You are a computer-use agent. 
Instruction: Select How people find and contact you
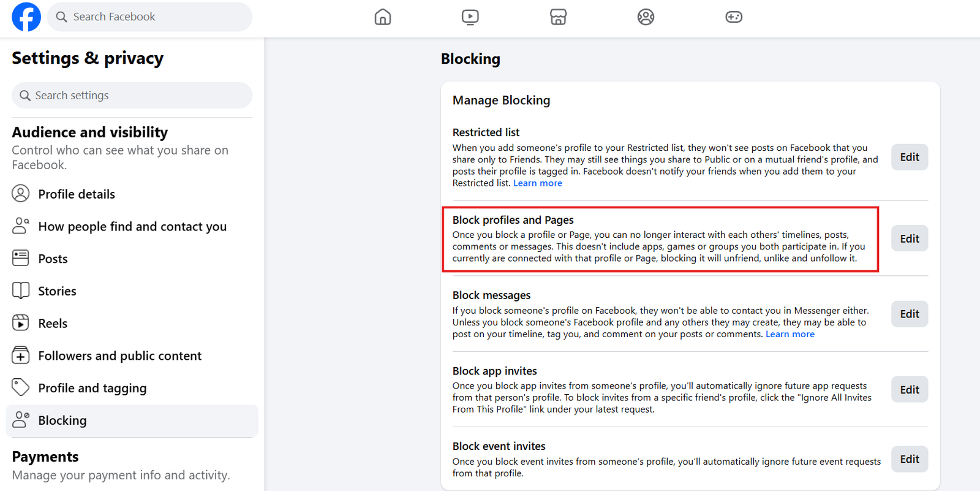[132, 227]
